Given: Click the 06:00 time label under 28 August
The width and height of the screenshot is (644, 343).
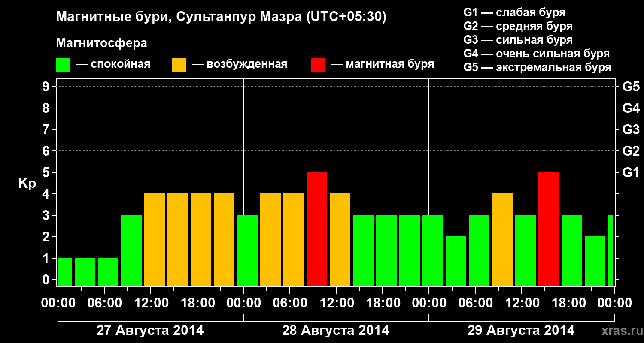Looking at the screenshot, I should [289, 303].
